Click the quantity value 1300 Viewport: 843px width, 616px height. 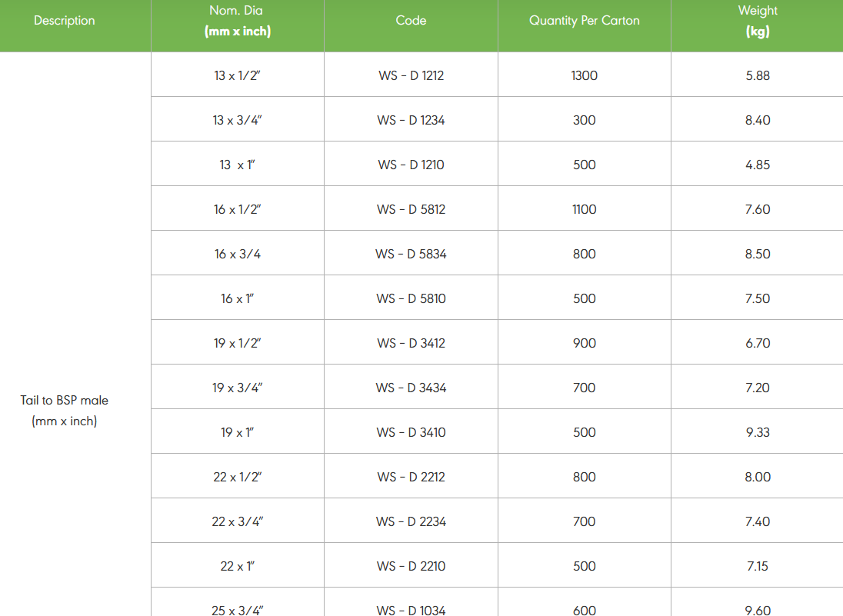click(584, 75)
